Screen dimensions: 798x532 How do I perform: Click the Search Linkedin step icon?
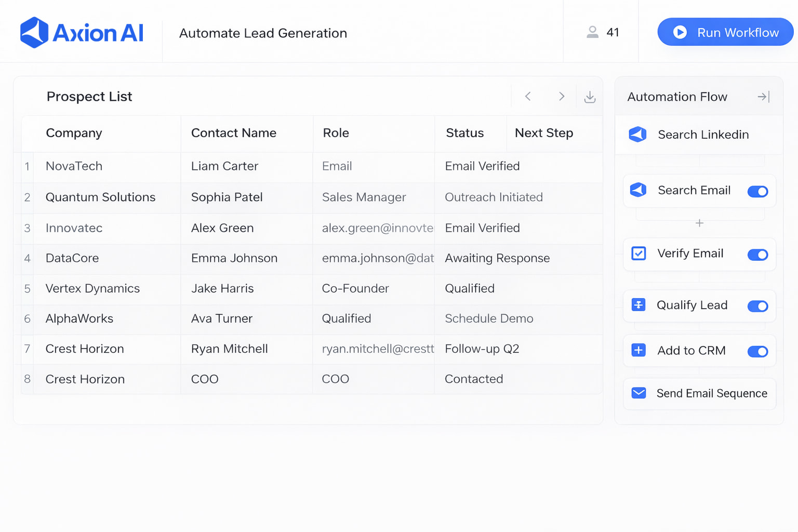637,135
